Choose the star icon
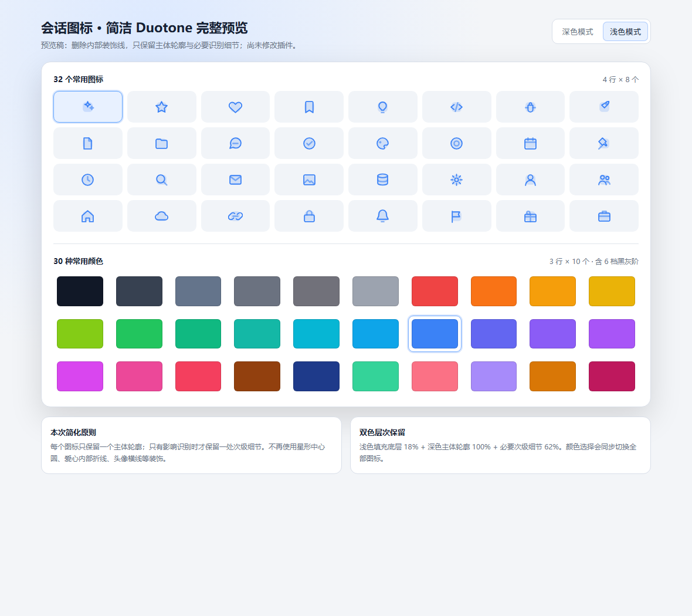This screenshot has width=692, height=616. pos(161,107)
